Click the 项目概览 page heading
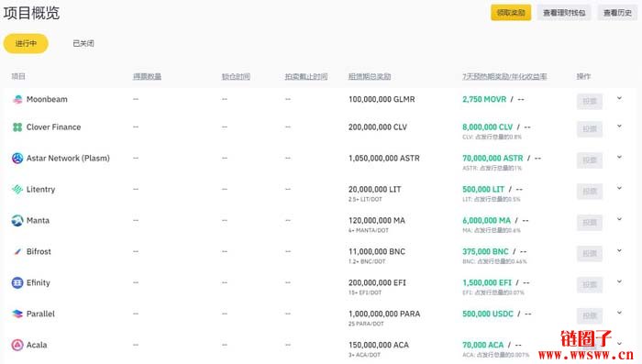642x364 pixels. tap(31, 13)
